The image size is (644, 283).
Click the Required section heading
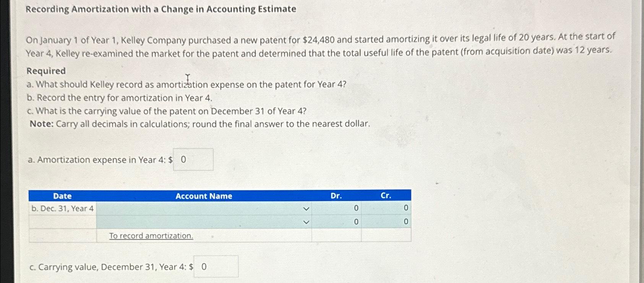pos(45,71)
